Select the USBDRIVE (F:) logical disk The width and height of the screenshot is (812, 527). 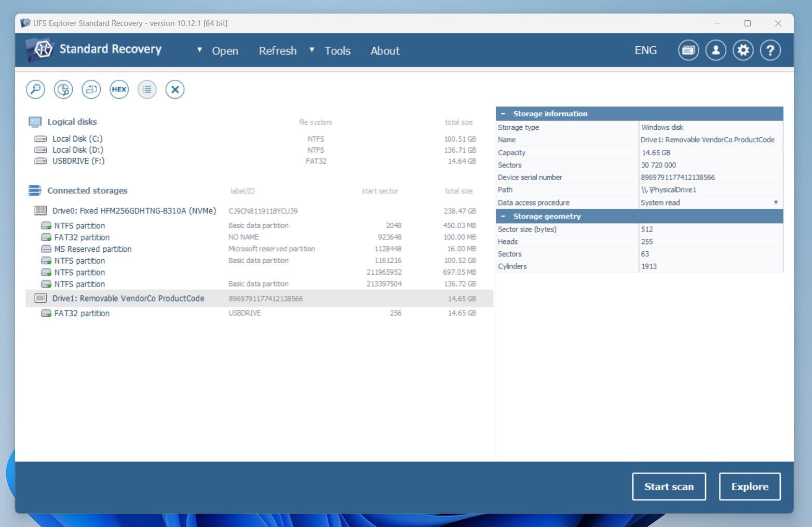(259, 161)
